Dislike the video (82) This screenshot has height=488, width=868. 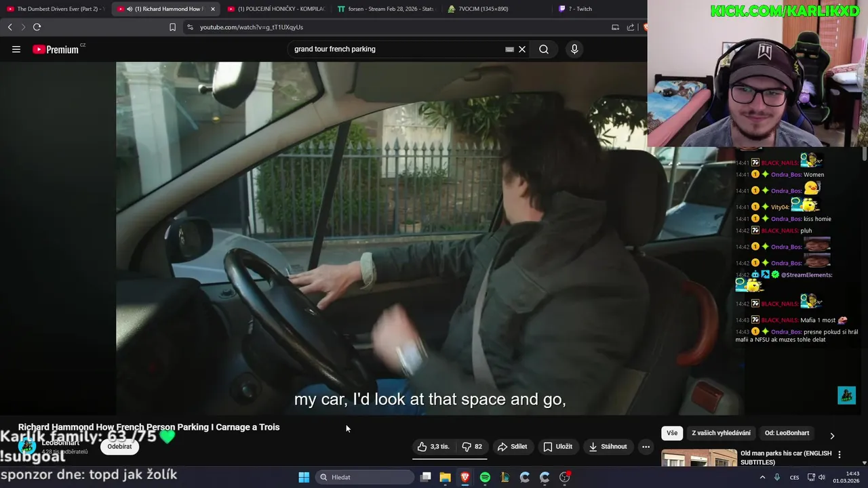coord(472,447)
